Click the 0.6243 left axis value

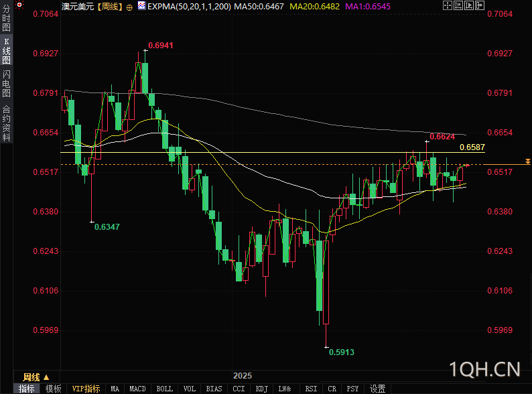46,251
